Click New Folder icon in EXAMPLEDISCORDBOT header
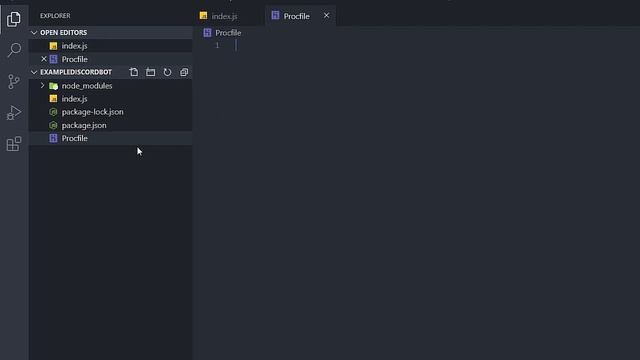640x360 pixels. 151,72
